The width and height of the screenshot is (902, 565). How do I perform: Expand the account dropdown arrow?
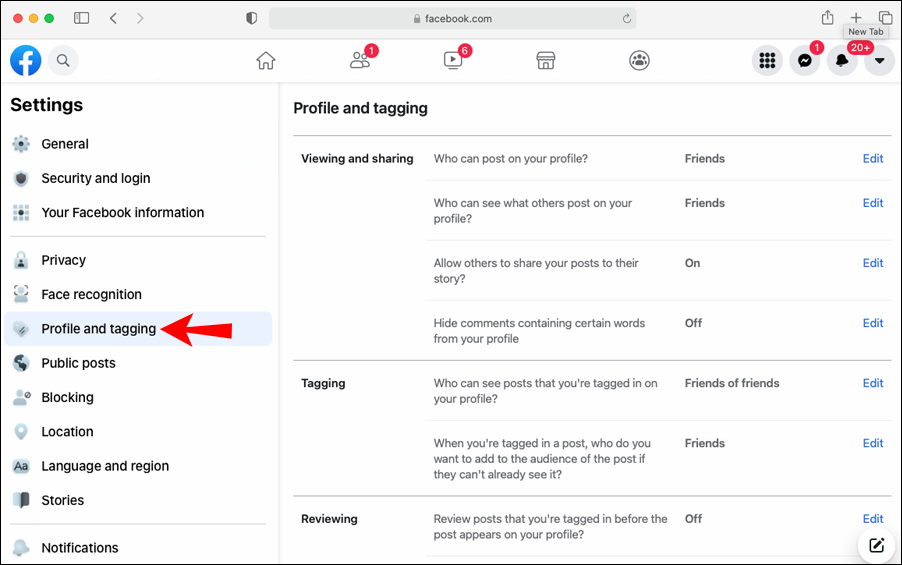tap(879, 60)
